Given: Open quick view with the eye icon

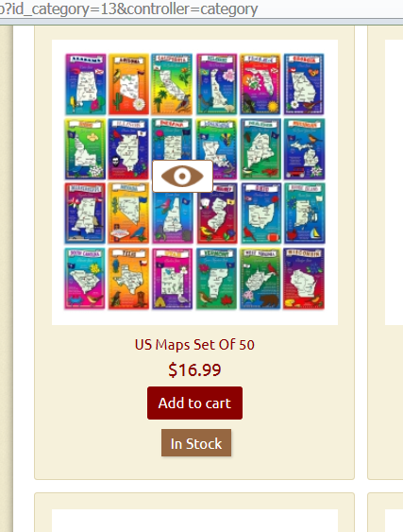Looking at the screenshot, I should (183, 176).
